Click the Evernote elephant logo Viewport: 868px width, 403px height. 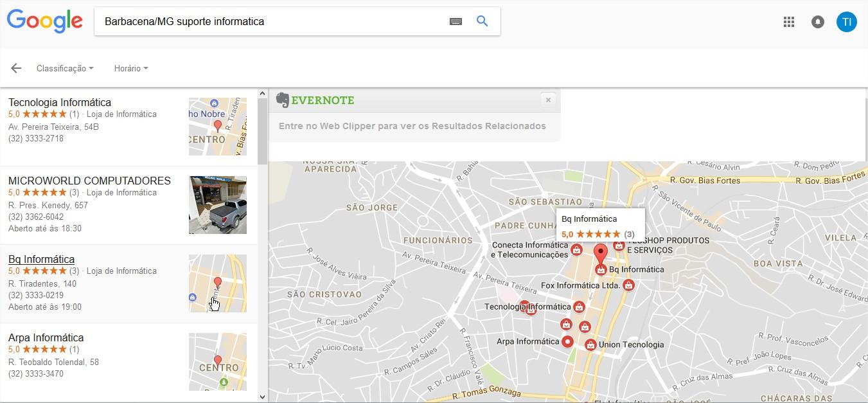(x=283, y=100)
